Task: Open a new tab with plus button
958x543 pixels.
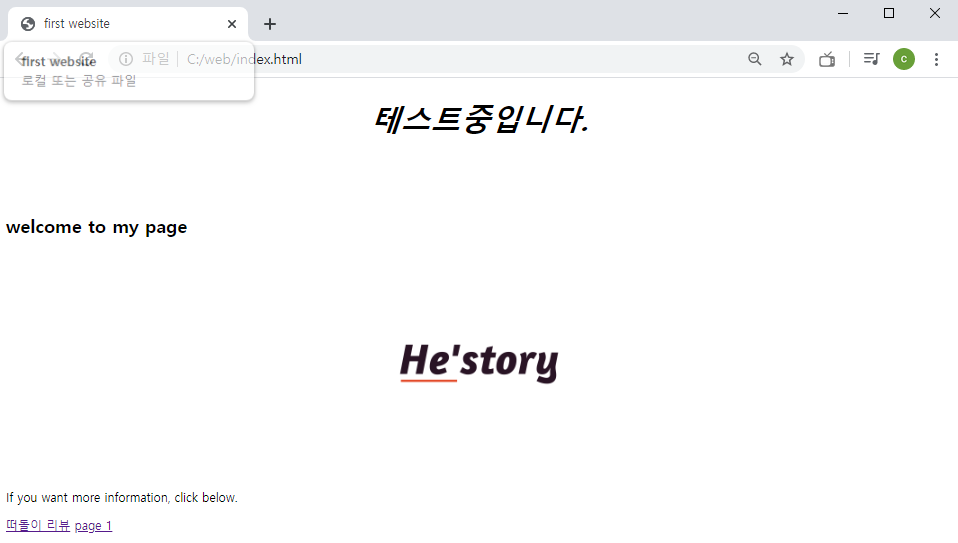Action: pyautogui.click(x=269, y=24)
